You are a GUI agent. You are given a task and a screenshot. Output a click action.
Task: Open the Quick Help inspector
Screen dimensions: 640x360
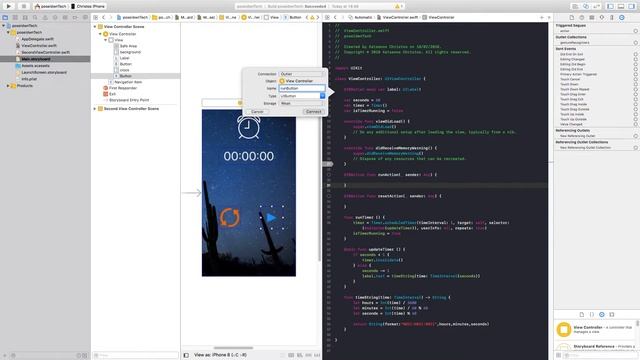582,18
